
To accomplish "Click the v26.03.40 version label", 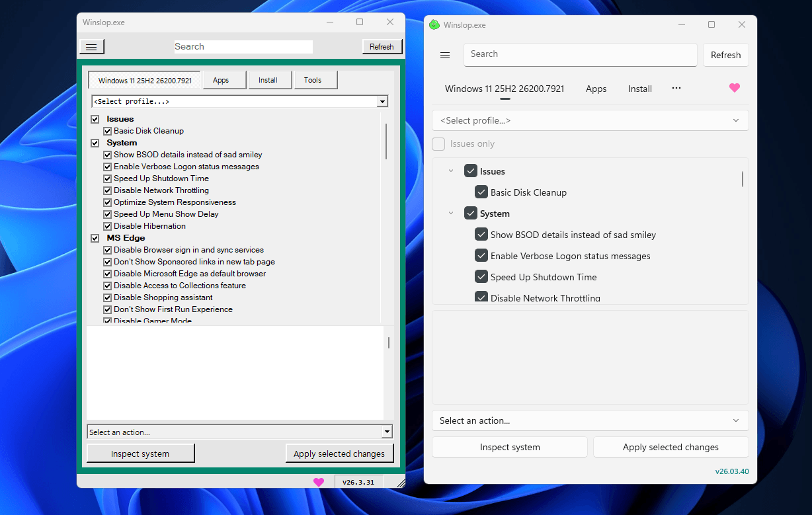I will [x=732, y=471].
